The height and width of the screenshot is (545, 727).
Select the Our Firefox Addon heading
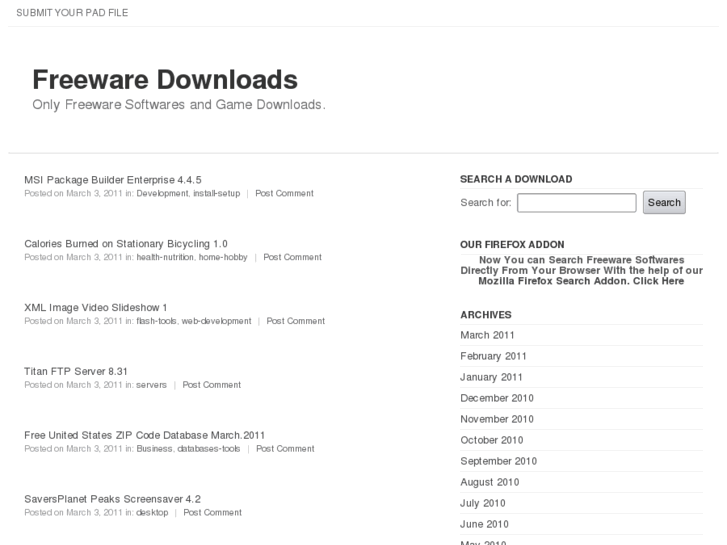[512, 244]
